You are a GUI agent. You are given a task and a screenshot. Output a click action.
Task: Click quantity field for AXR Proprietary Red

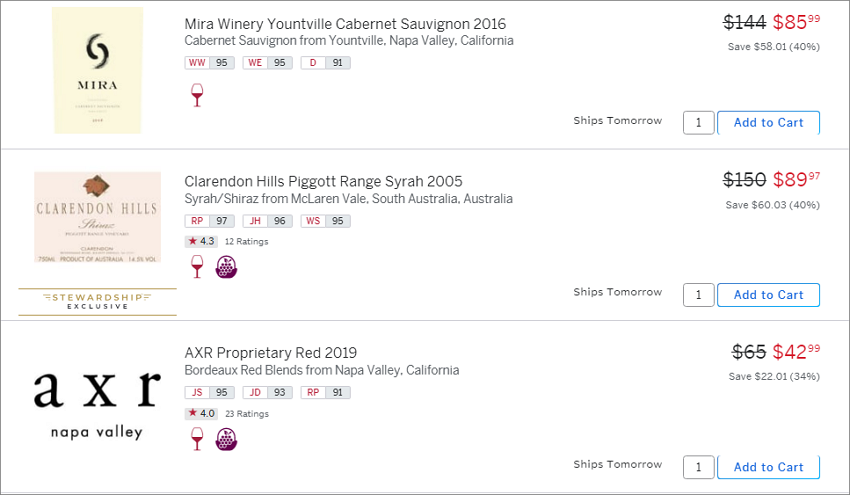[698, 467]
